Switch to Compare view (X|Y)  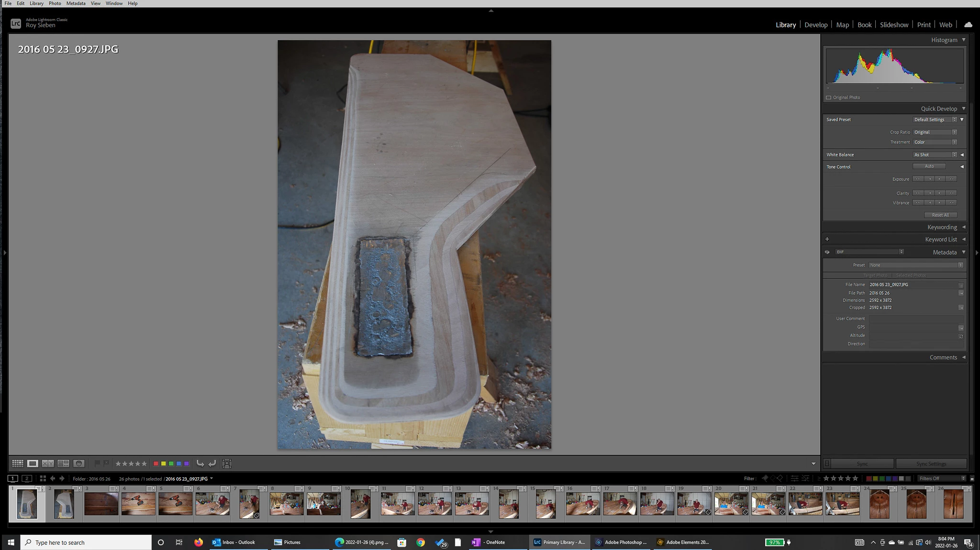[48, 463]
